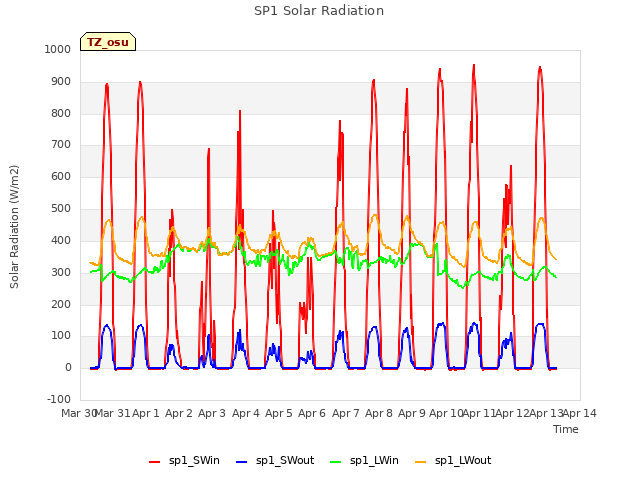Select the sp1_SWin legend label

pos(194,461)
